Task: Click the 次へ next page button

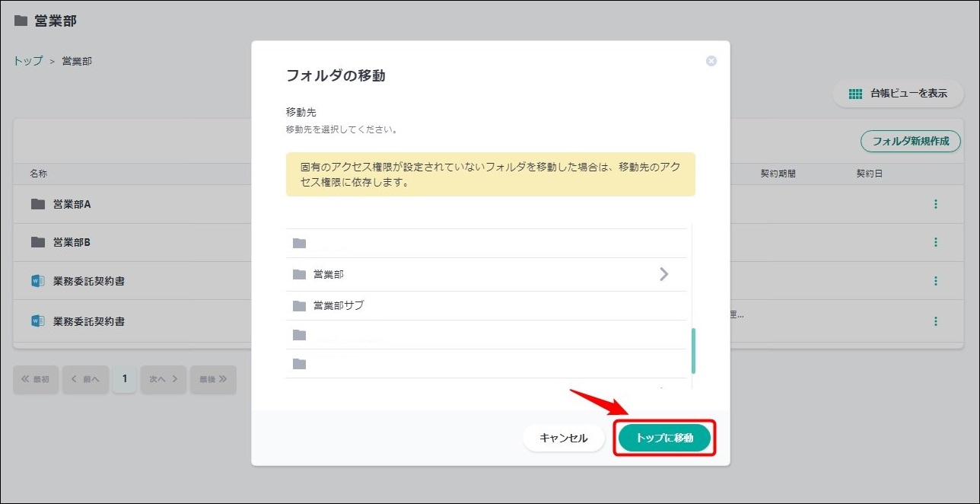Action: pos(163,378)
